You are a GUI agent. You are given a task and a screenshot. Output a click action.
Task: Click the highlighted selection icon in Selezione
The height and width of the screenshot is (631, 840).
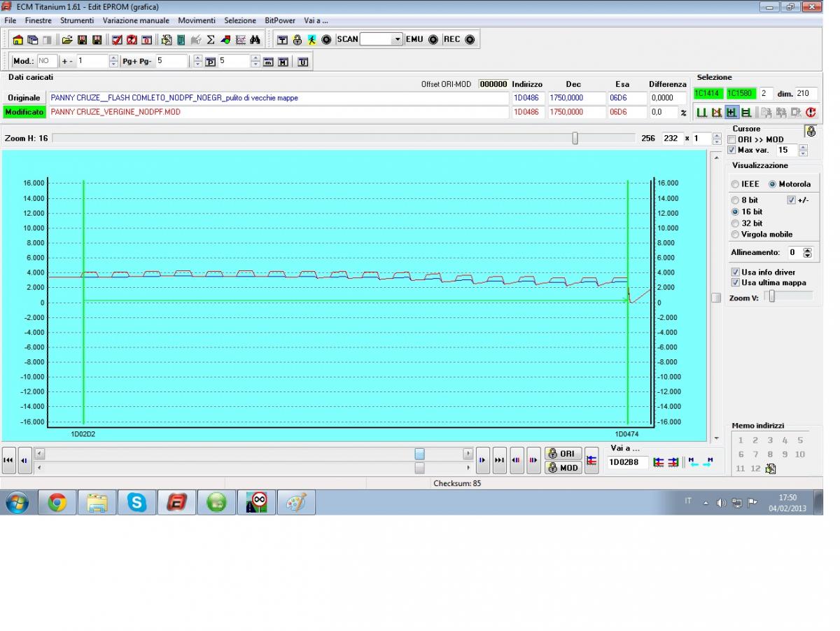tap(731, 112)
